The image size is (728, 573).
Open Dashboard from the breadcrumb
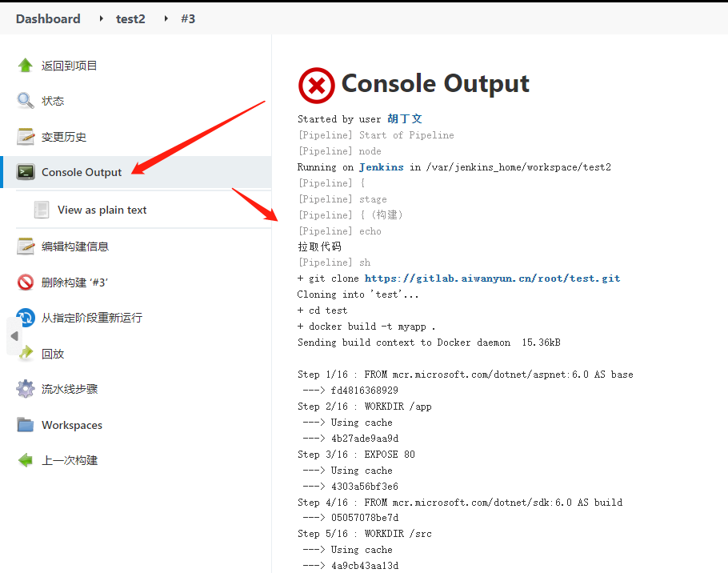(x=48, y=18)
